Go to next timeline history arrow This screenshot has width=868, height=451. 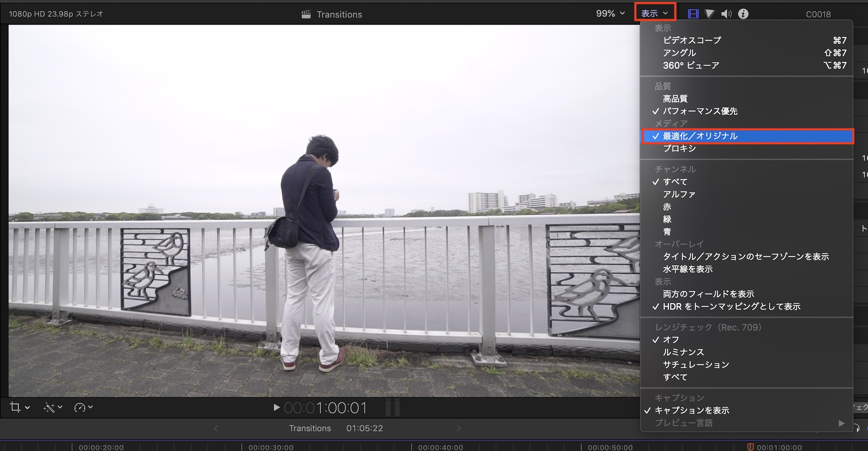pyautogui.click(x=459, y=428)
